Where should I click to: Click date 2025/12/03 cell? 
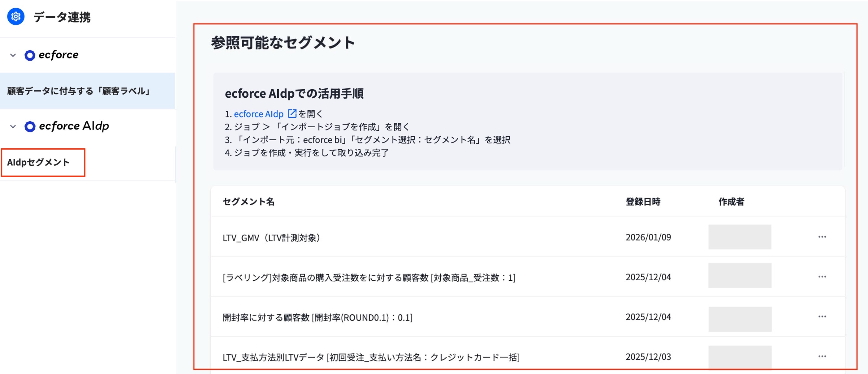648,357
